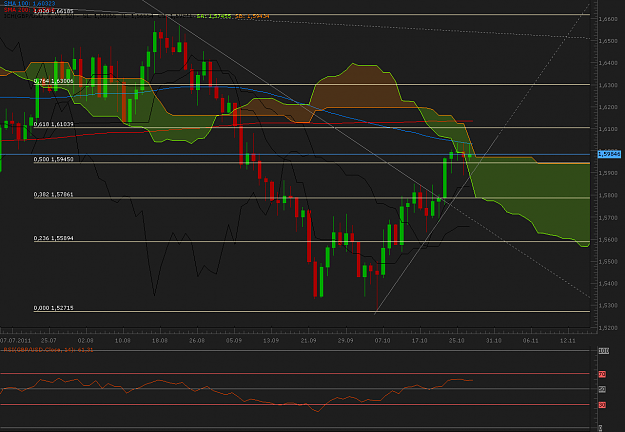The image size is (625, 432).
Task: Click the 1,6400 price axis value
Action: pyautogui.click(x=608, y=63)
